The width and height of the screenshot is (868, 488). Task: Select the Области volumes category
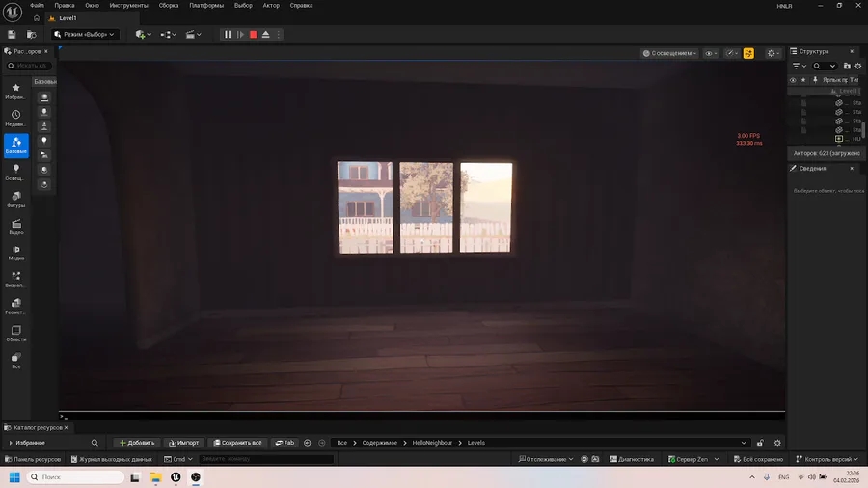click(16, 334)
